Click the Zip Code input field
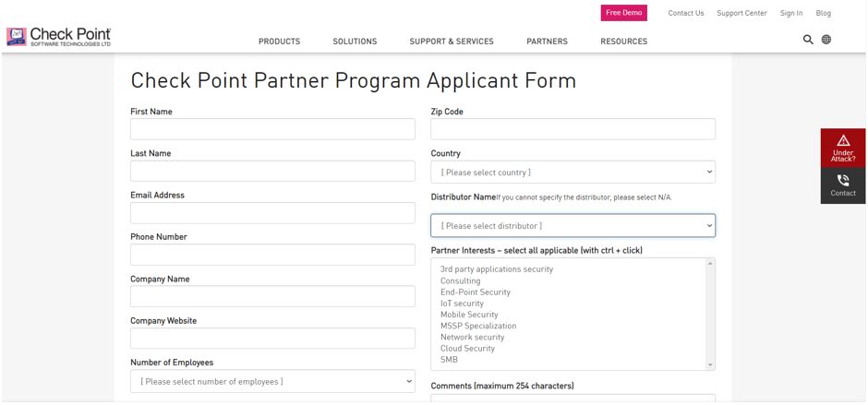Viewport: 868px width, 405px height. pyautogui.click(x=573, y=129)
